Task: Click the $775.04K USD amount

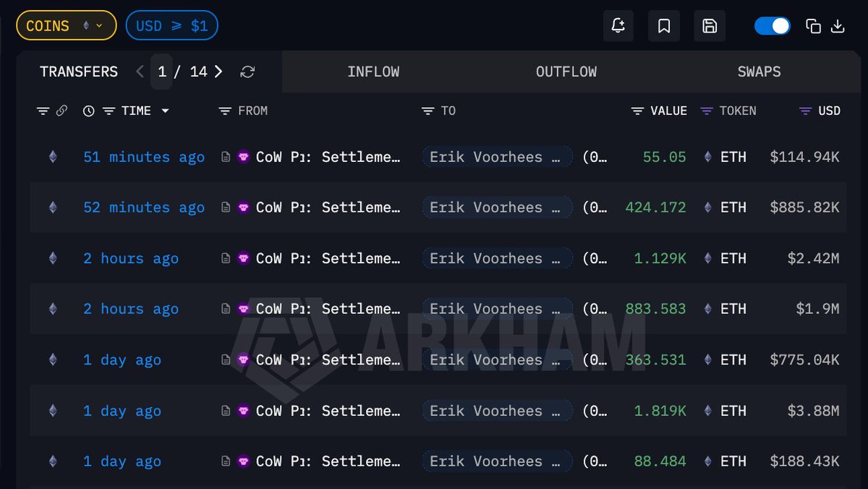Action: (804, 360)
